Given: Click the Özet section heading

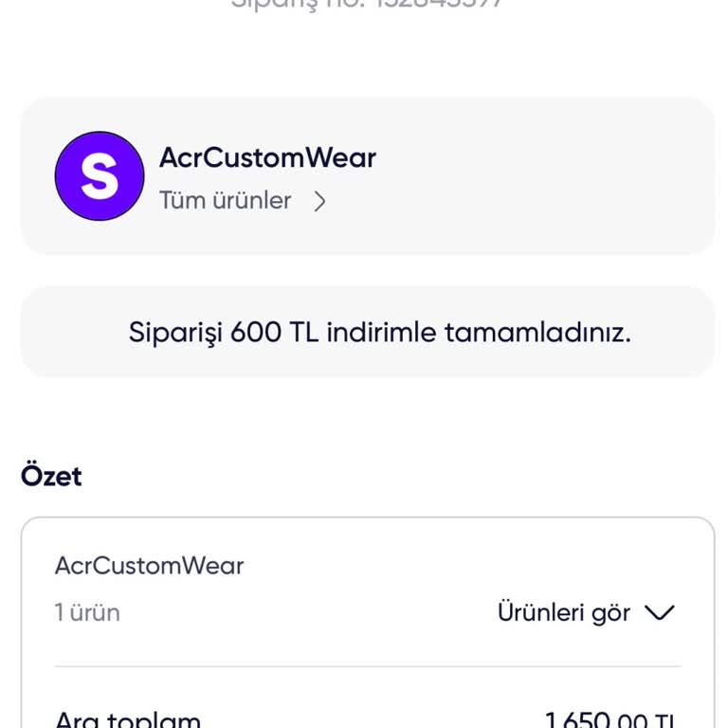Looking at the screenshot, I should click(51, 476).
